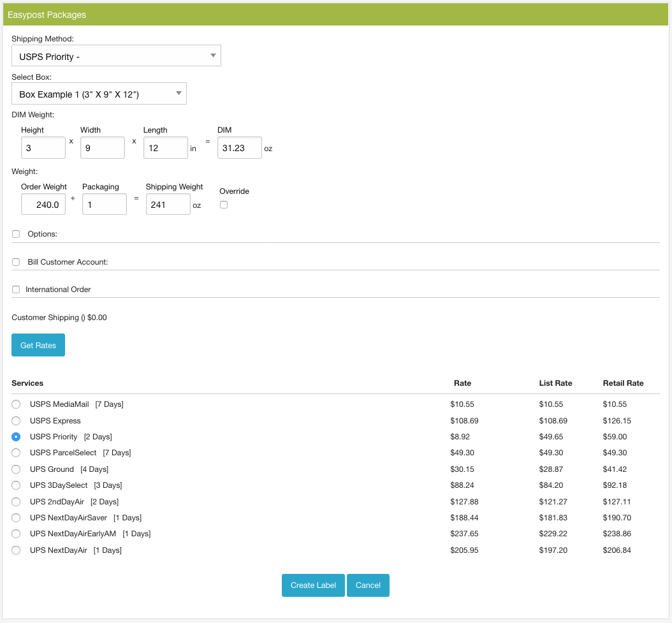Click the UPS 3DaySelect rate $88.24
The height and width of the screenshot is (623, 672).
click(x=462, y=485)
